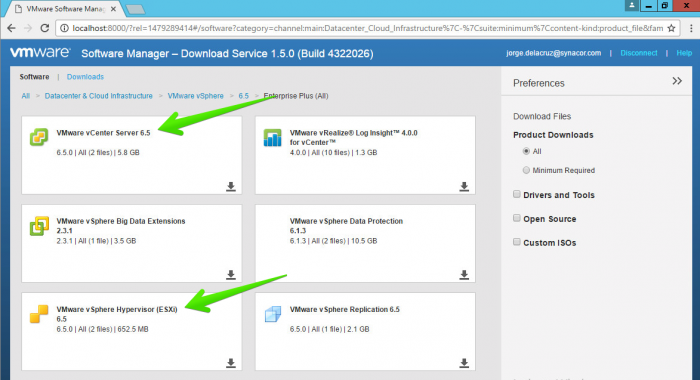700x380 pixels.
Task: Open the VMware vSphere breadcrumb link
Action: click(x=196, y=96)
